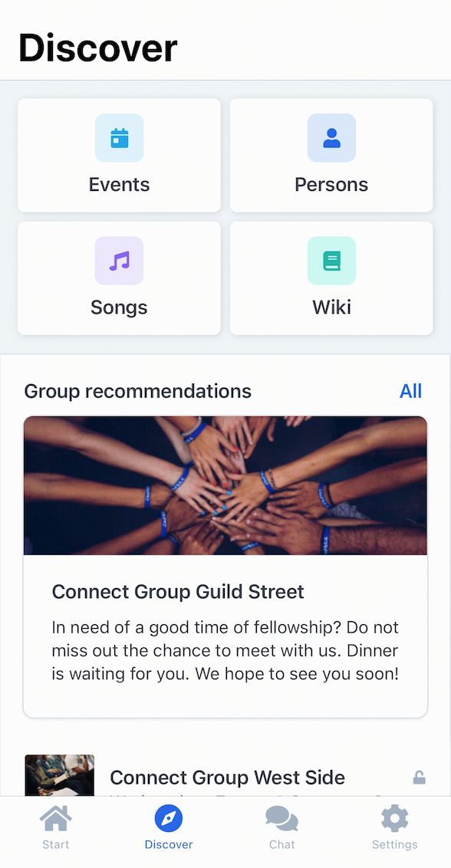Click the Connect Group West Side thumbnail
Image resolution: width=451 pixels, height=868 pixels.
[59, 775]
